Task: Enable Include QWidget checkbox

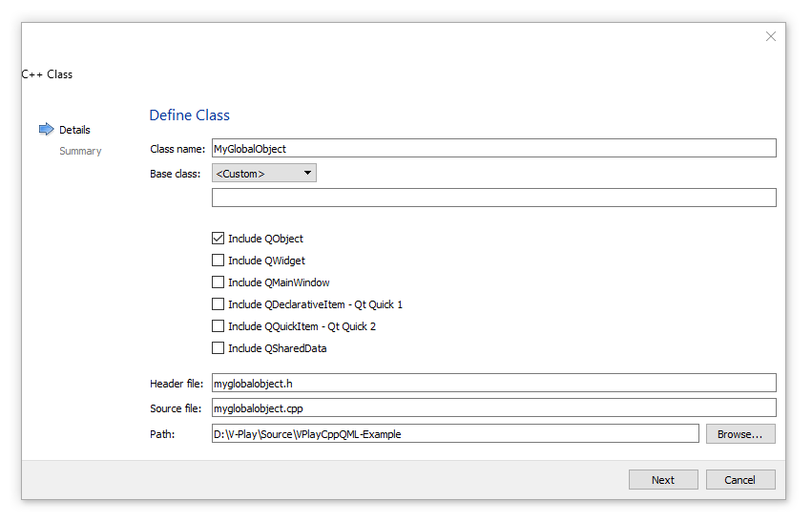Action: [x=218, y=260]
